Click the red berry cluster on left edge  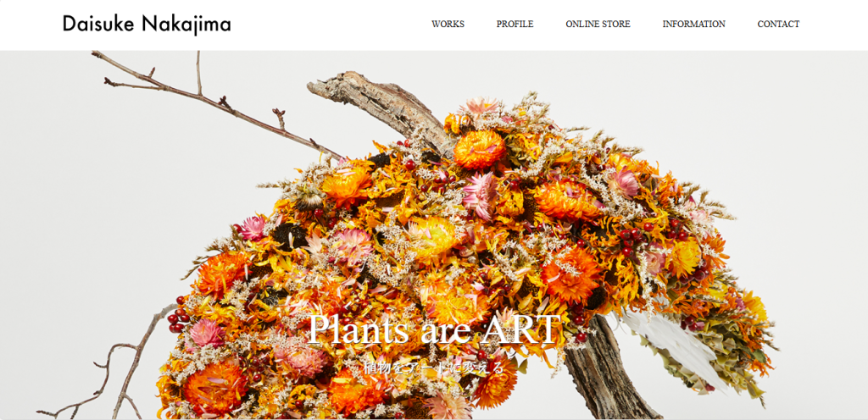pyautogui.click(x=178, y=318)
